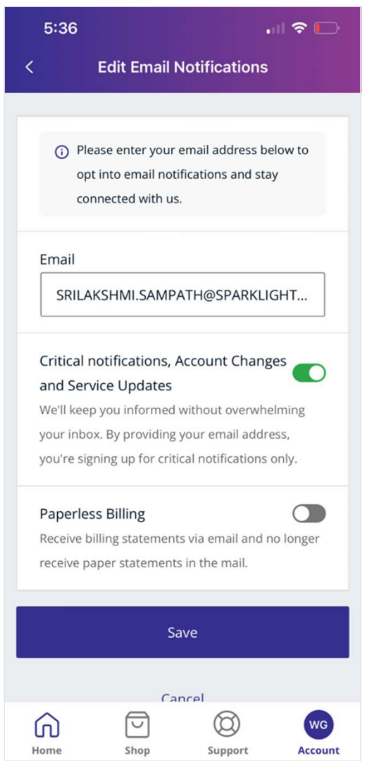Tap the back arrow in header
This screenshot has height=770, width=369.
[29, 67]
